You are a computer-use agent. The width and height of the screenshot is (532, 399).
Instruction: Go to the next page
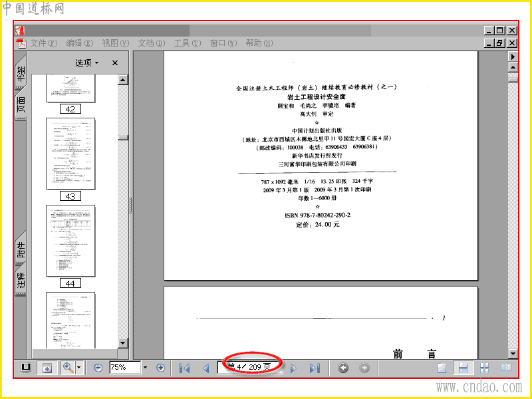pos(293,368)
